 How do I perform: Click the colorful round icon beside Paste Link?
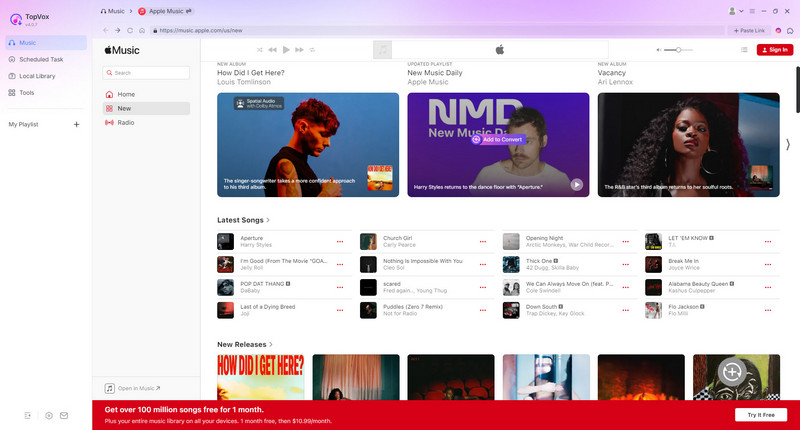[778, 31]
